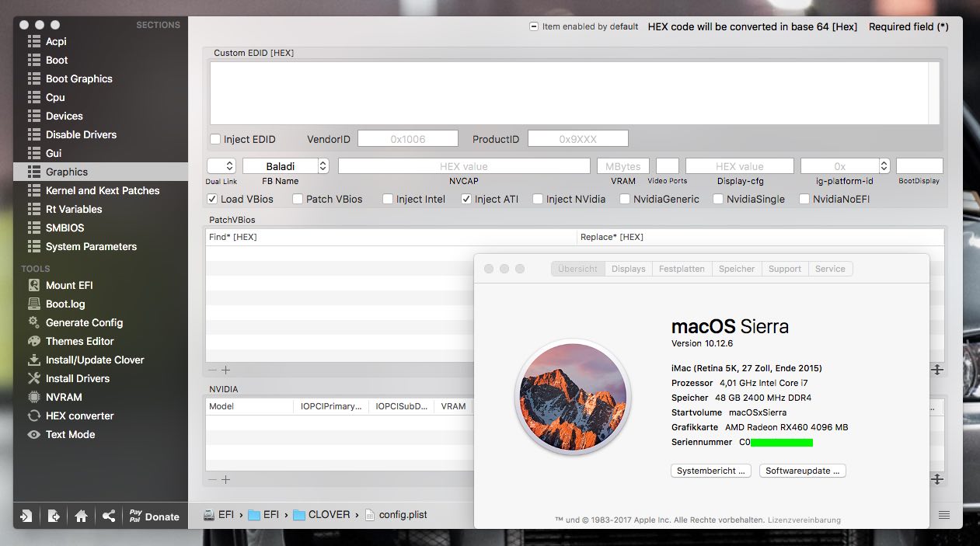Switch to the Service tab

pyautogui.click(x=830, y=269)
